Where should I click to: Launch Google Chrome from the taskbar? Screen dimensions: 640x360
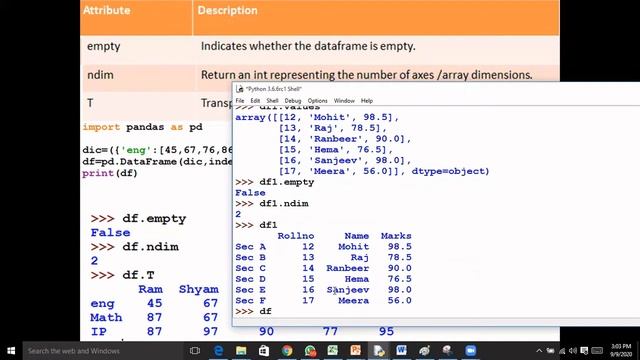[287, 351]
